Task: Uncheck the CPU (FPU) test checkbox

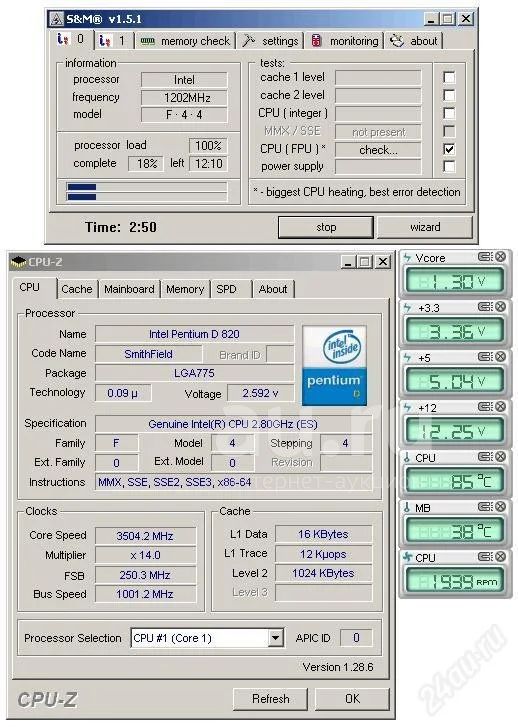Action: point(449,149)
